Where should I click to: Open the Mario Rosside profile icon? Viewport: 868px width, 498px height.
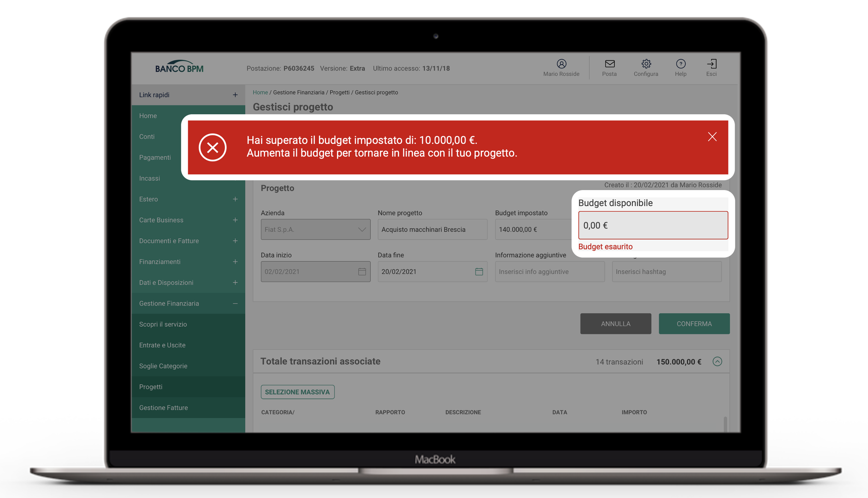(x=561, y=64)
